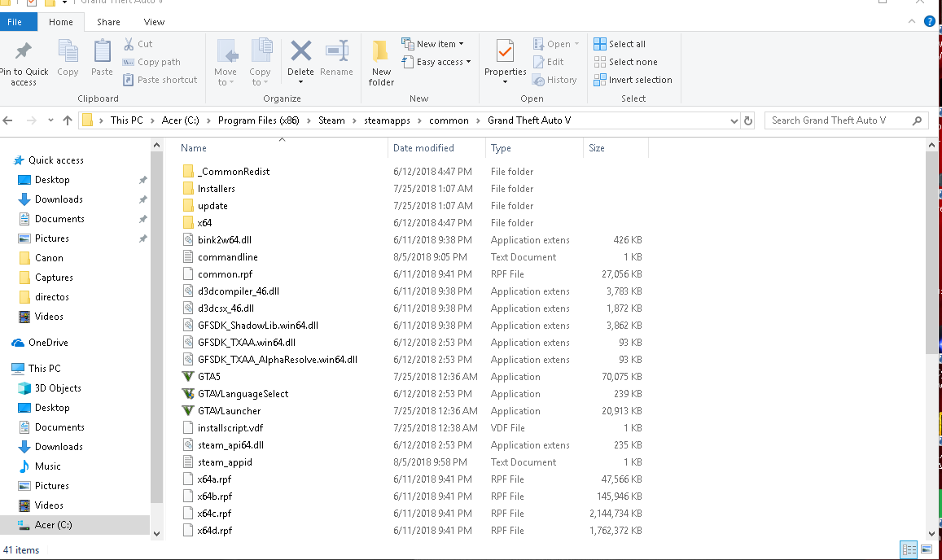
Task: Expand the Delete dropdown arrow
Action: 300,82
